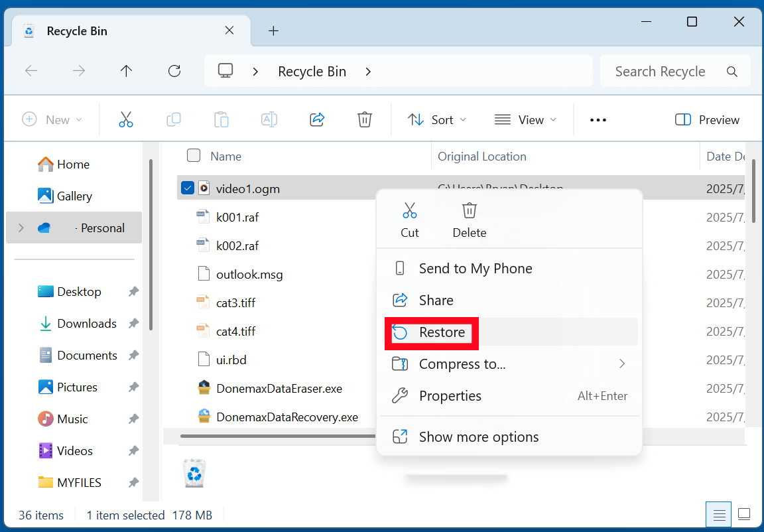Click the Copy icon in the toolbar
The width and height of the screenshot is (764, 532).
(x=173, y=119)
